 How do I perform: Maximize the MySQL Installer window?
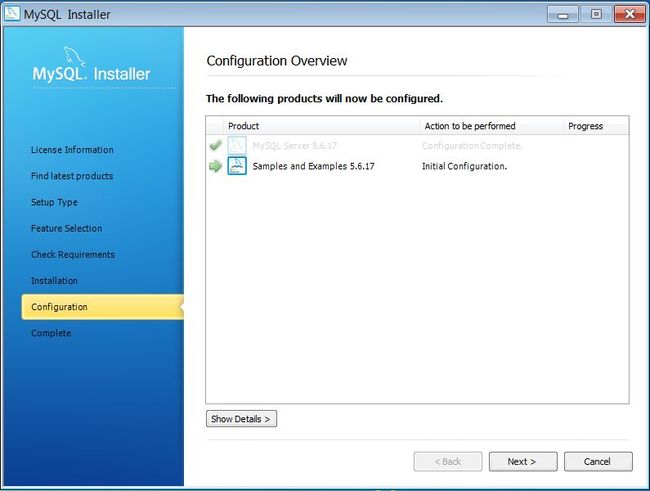[x=596, y=15]
